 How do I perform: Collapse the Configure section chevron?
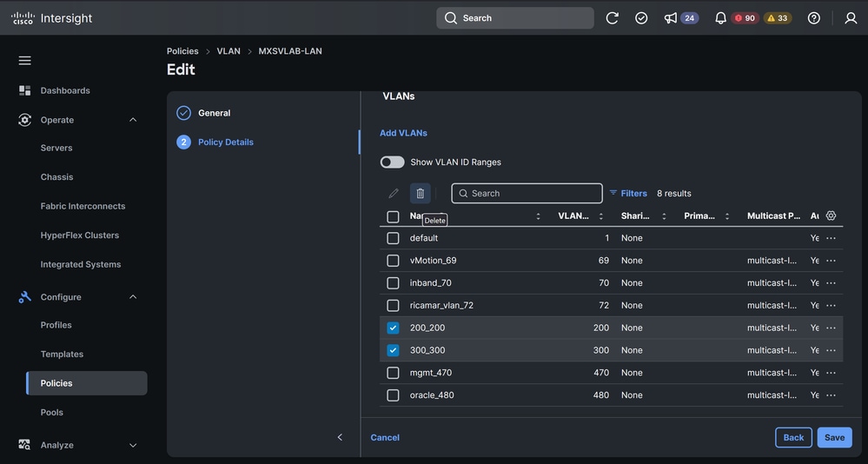click(x=133, y=297)
